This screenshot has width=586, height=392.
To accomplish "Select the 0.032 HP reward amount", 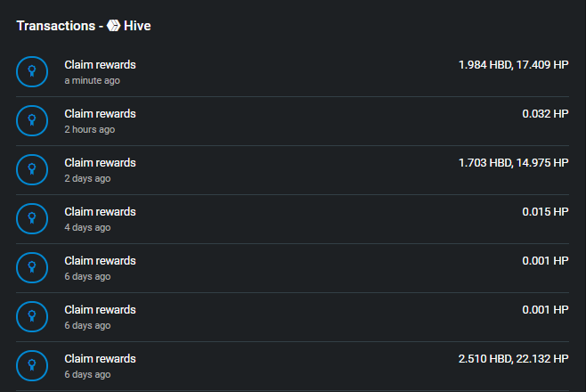I will 545,114.
